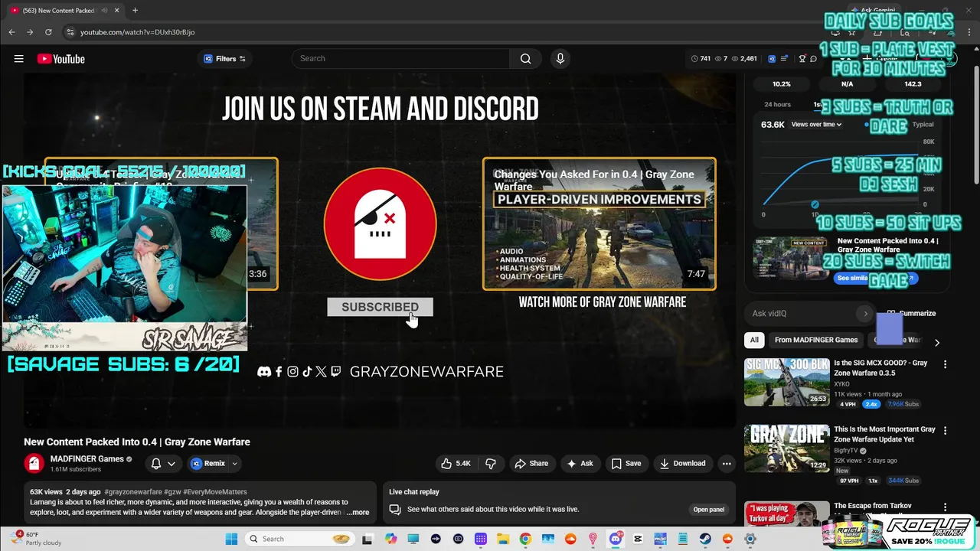Click the Remix button
Viewport: 980px width, 551px height.
208,463
